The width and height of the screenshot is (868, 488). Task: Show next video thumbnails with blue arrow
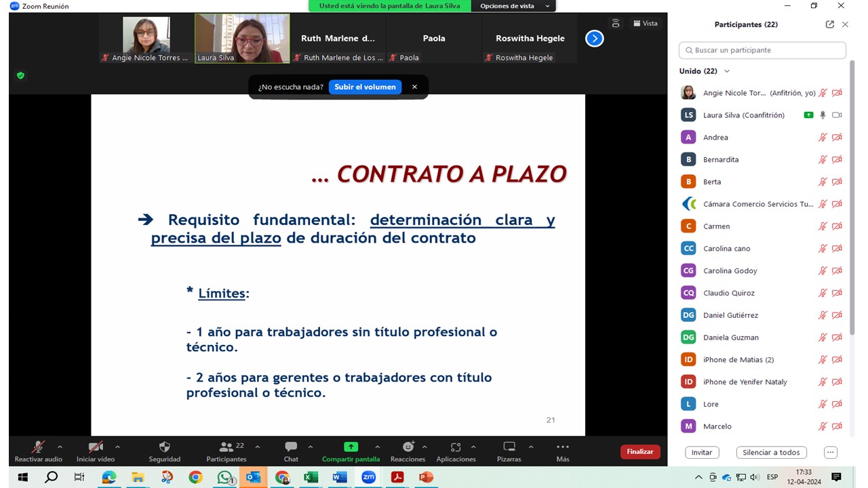595,39
